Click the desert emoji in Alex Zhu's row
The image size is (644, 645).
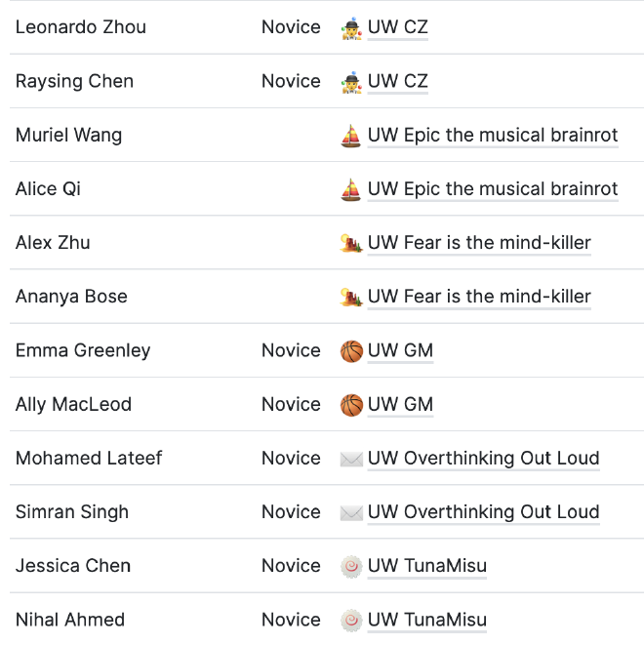351,243
